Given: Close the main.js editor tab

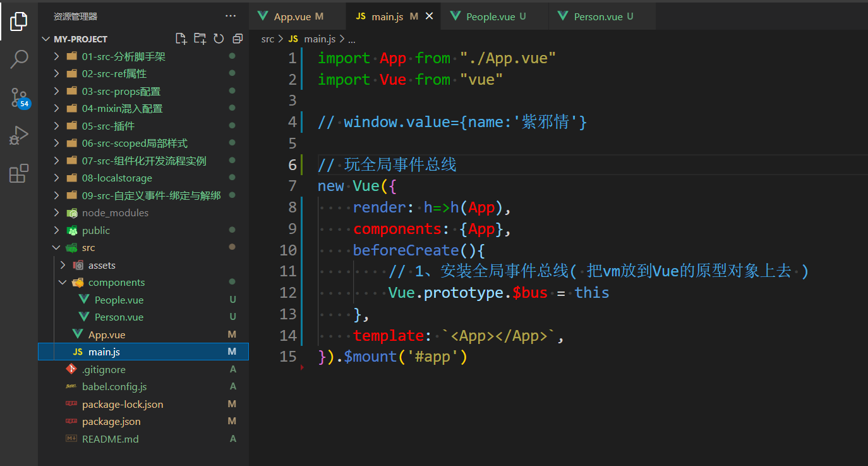Looking at the screenshot, I should click(430, 16).
